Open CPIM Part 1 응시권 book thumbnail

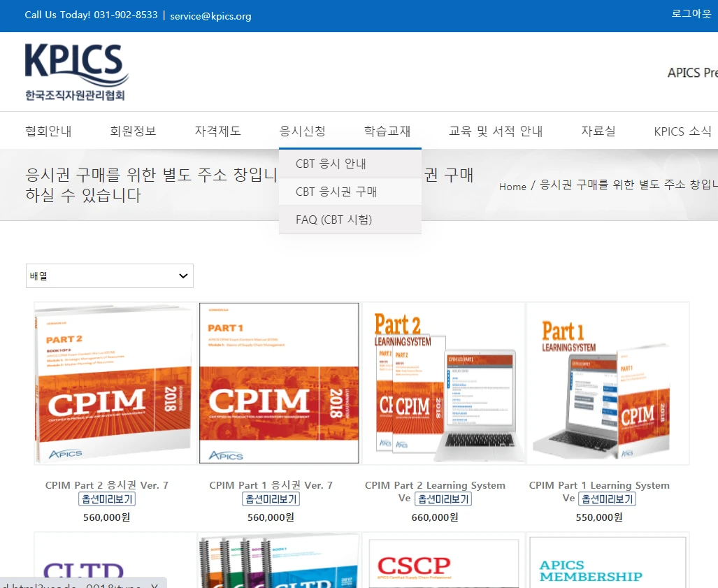279,383
